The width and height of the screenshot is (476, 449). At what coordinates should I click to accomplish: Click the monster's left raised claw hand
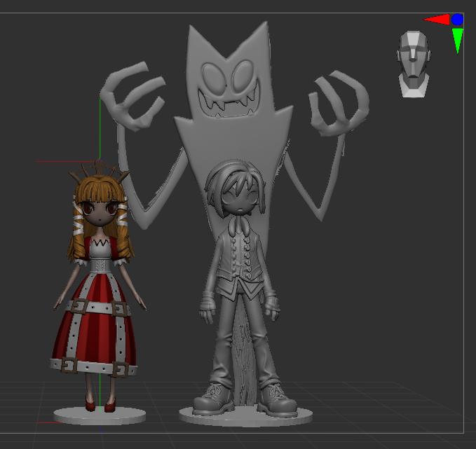(x=133, y=97)
